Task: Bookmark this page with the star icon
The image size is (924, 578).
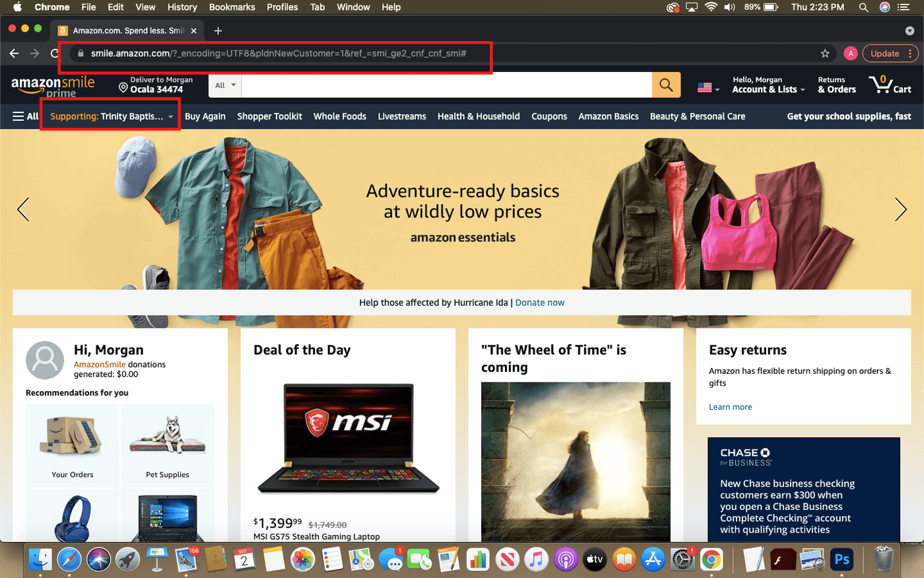Action: [825, 54]
